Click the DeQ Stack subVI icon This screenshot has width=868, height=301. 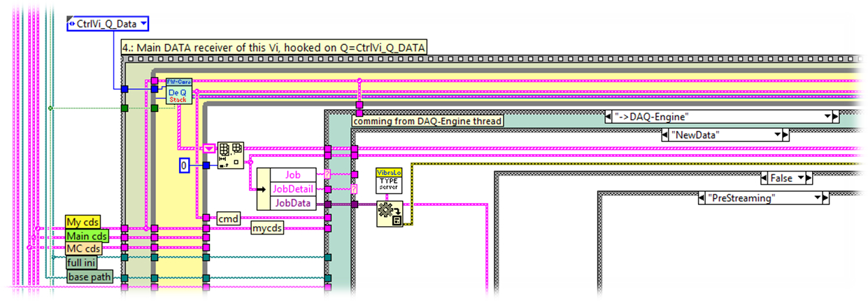(x=179, y=92)
